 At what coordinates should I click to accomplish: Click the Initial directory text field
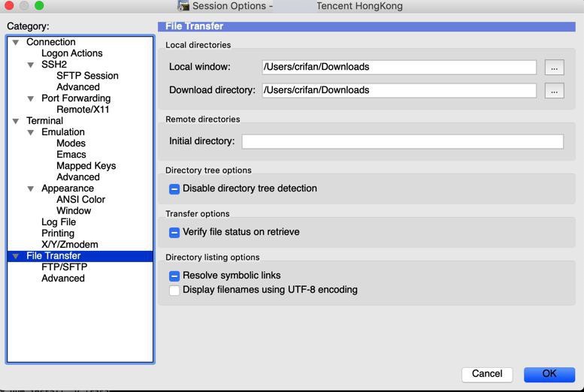(x=402, y=141)
